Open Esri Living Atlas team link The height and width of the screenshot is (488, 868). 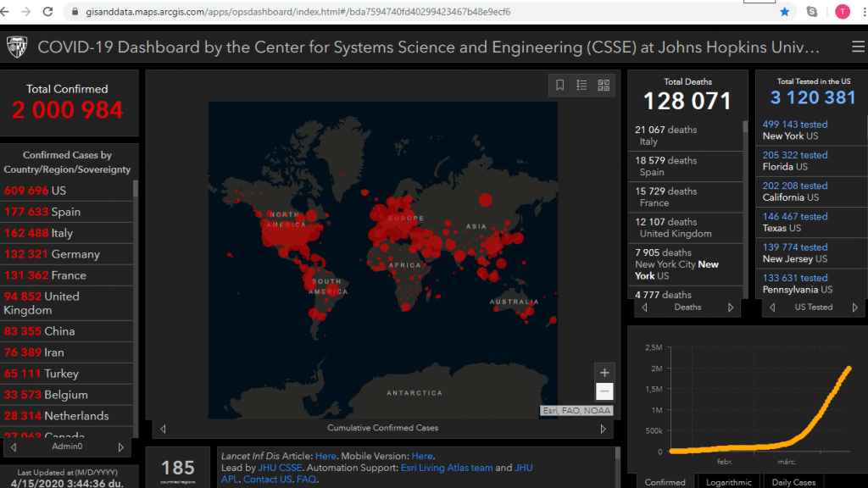point(447,468)
